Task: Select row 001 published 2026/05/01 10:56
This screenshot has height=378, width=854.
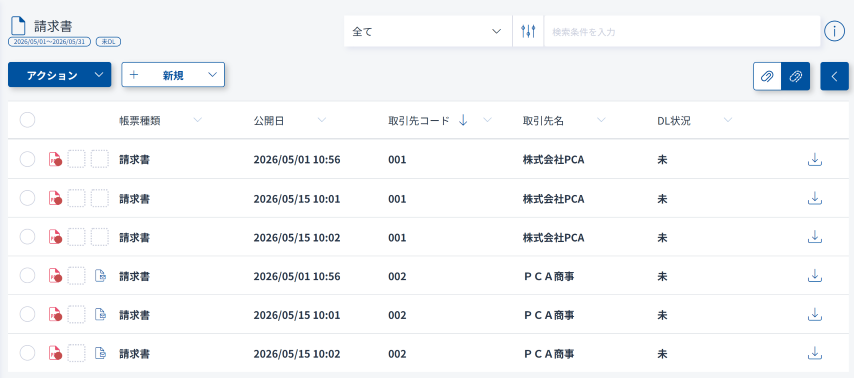Action: click(27, 160)
